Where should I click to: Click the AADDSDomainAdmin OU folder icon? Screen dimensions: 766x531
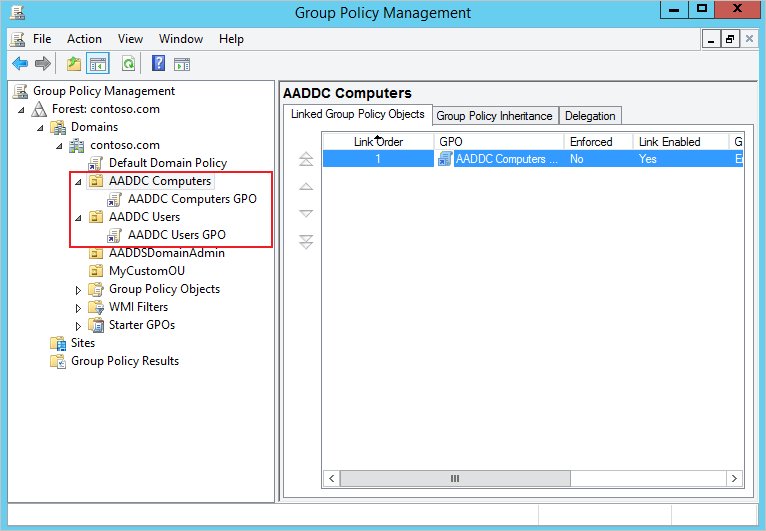click(96, 254)
